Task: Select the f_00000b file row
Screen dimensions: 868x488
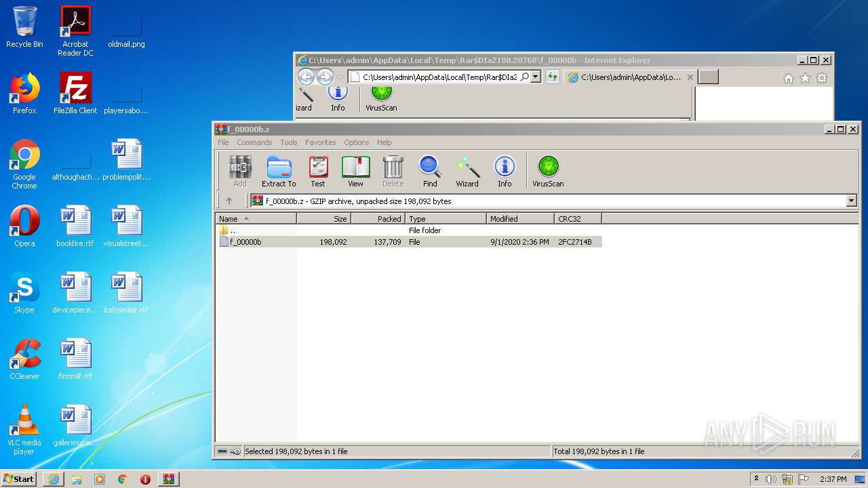Action: [409, 242]
